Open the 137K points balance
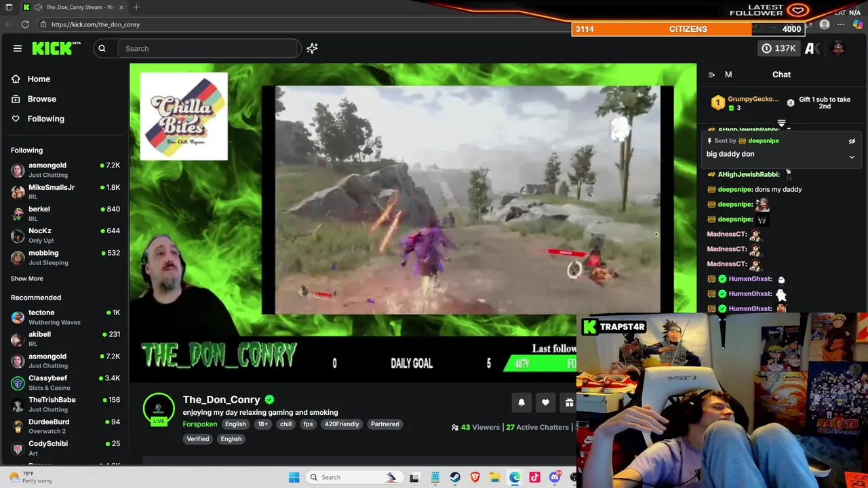This screenshot has height=488, width=868. pos(778,48)
